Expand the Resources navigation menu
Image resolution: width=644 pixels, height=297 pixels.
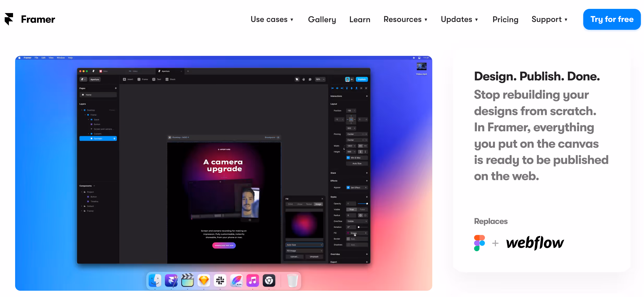405,19
